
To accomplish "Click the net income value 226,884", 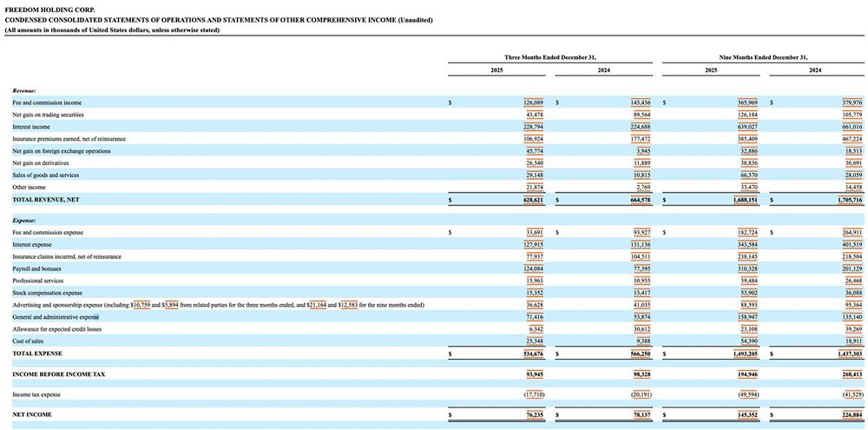I will click(x=853, y=414).
